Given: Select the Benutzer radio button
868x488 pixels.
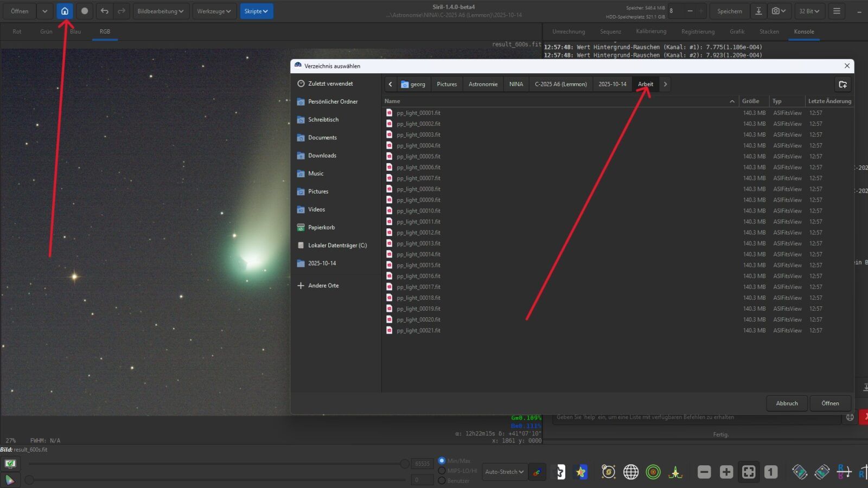Looking at the screenshot, I should coord(442,480).
